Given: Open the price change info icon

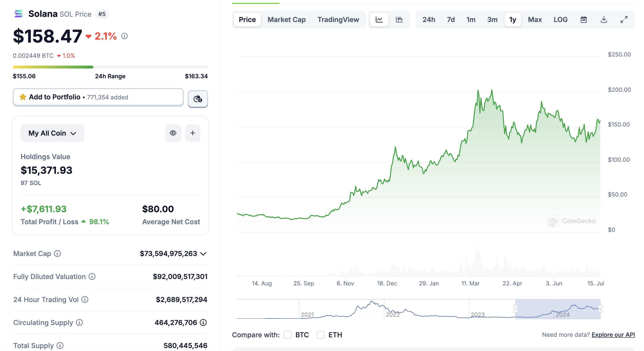Looking at the screenshot, I should click(124, 36).
